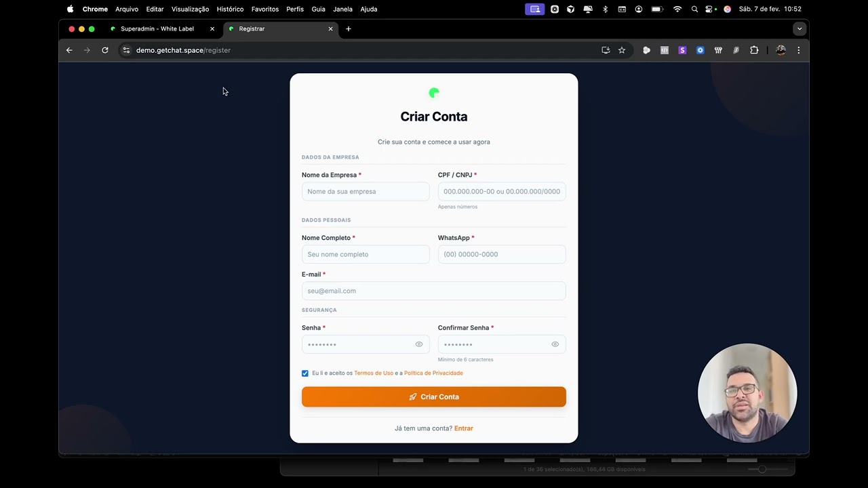Focus the WhatsApp number field

(502, 255)
